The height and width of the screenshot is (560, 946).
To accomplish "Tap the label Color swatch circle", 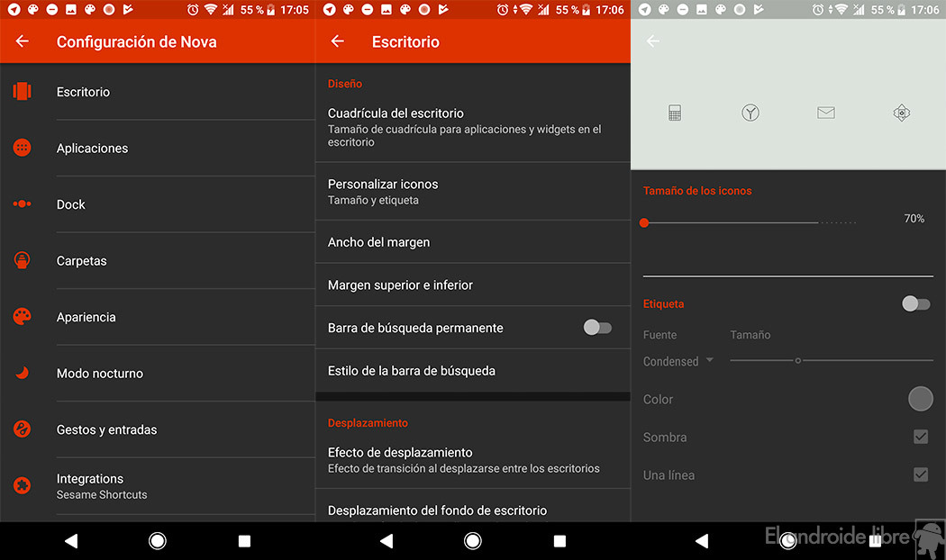I will 921,399.
